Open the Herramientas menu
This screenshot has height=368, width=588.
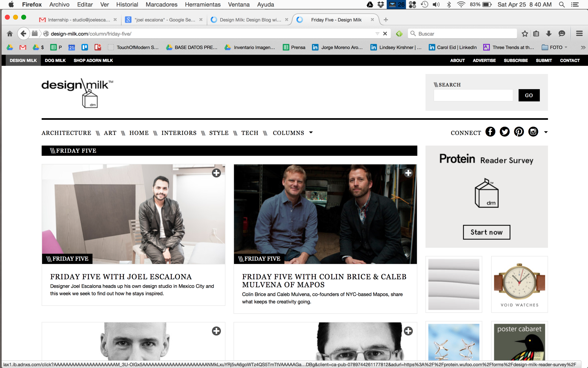point(203,4)
